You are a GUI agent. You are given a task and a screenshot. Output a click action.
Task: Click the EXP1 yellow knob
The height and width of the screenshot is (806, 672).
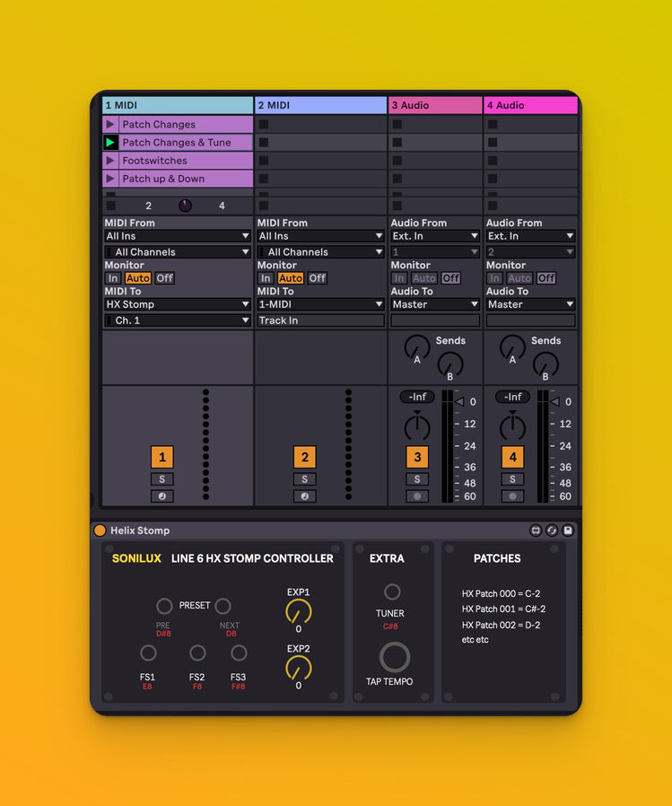click(298, 612)
